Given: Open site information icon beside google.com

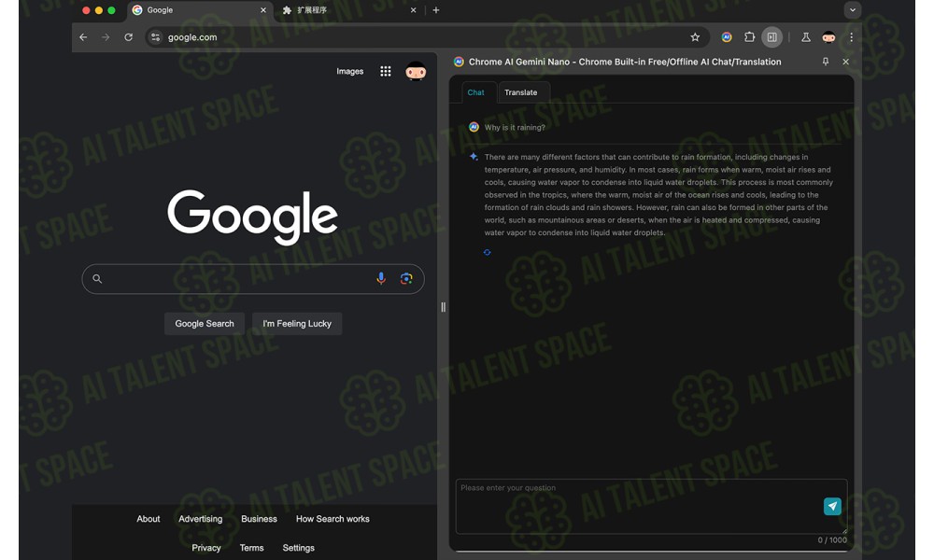Looking at the screenshot, I should (155, 37).
